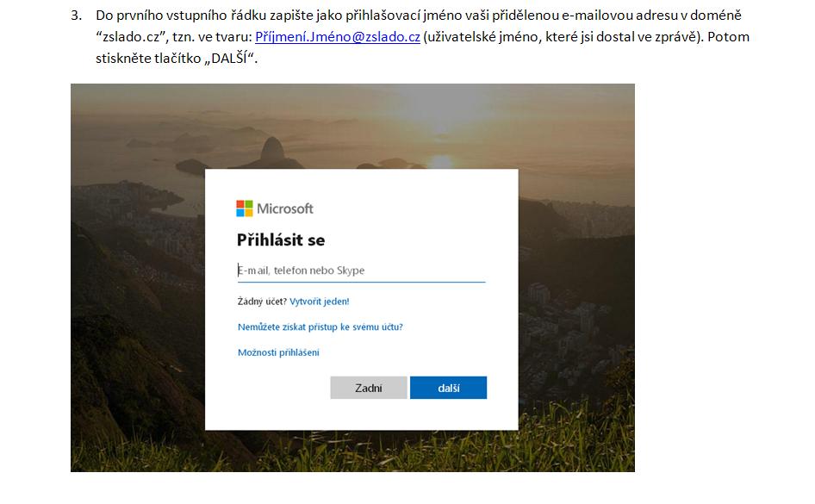Focus the E-mail, telefon nebo Skype field
Viewport: 815px width, 504px height.
point(361,271)
